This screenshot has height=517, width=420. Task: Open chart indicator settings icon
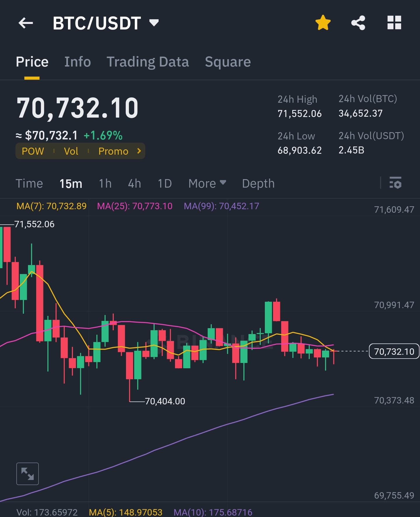tap(395, 183)
